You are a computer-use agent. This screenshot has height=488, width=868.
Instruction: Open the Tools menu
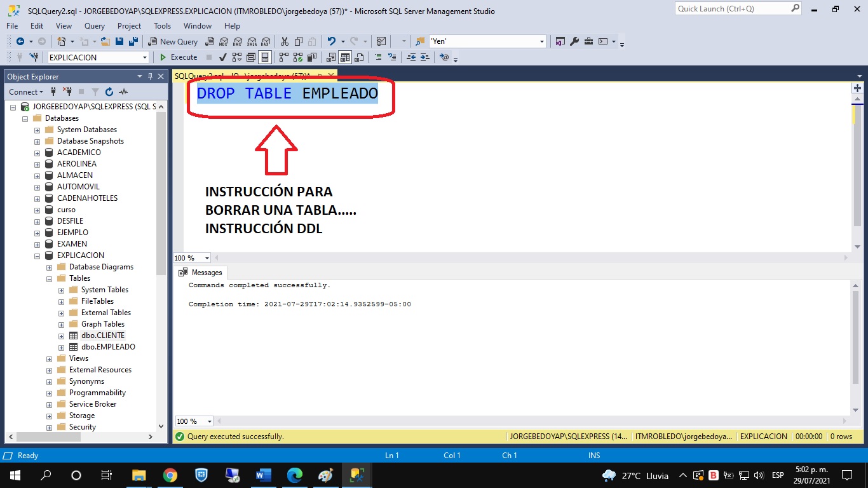click(x=163, y=26)
